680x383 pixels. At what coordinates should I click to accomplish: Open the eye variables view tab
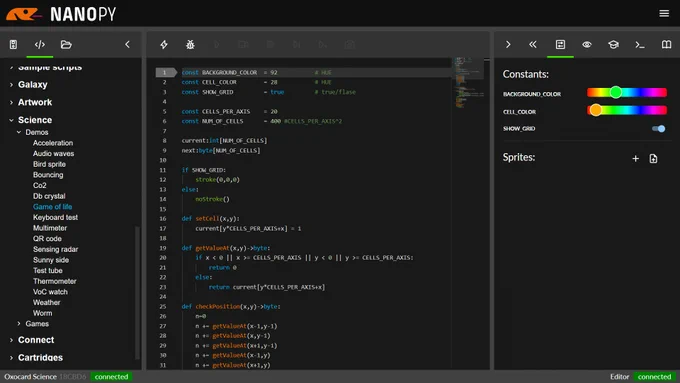tap(587, 44)
